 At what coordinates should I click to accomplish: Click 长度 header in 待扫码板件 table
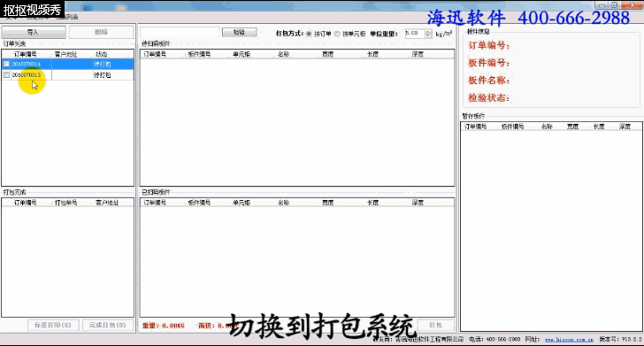[373, 54]
